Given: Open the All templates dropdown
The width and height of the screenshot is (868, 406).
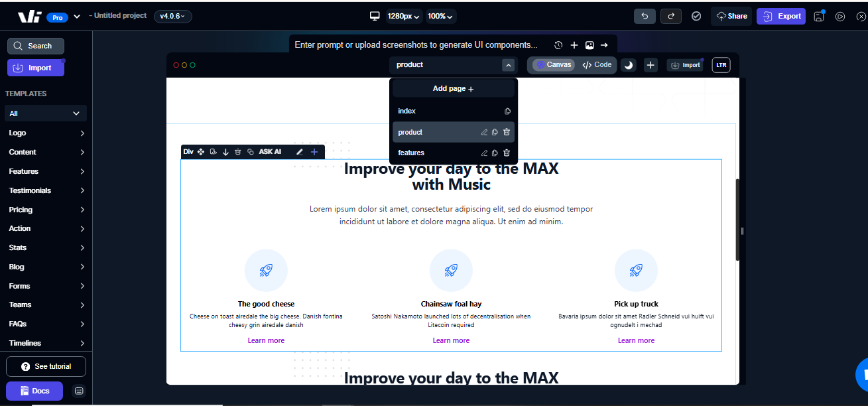Looking at the screenshot, I should [46, 113].
